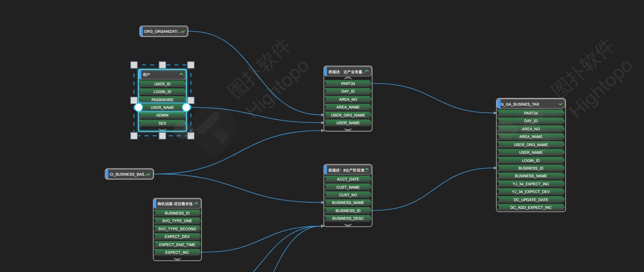Expand the ORG_ORGANIZATI... table node chevron
644x272 pixels.
pos(183,32)
